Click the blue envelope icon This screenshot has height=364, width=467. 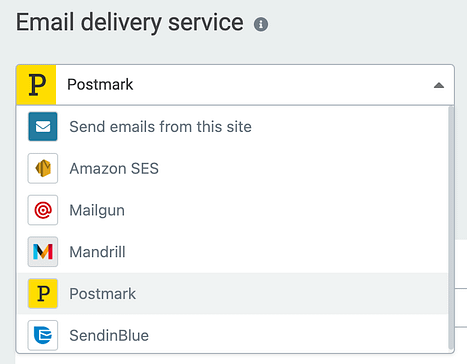click(x=43, y=127)
